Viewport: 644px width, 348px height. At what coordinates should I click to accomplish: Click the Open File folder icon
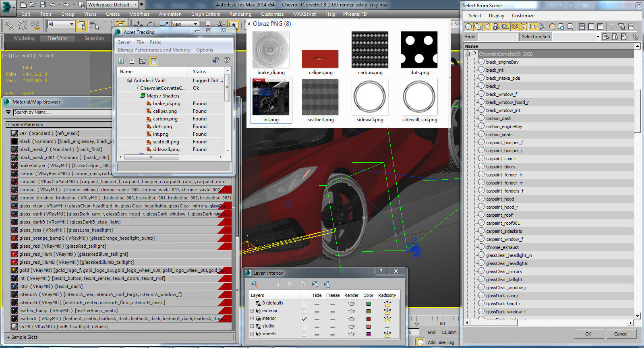pos(33,5)
